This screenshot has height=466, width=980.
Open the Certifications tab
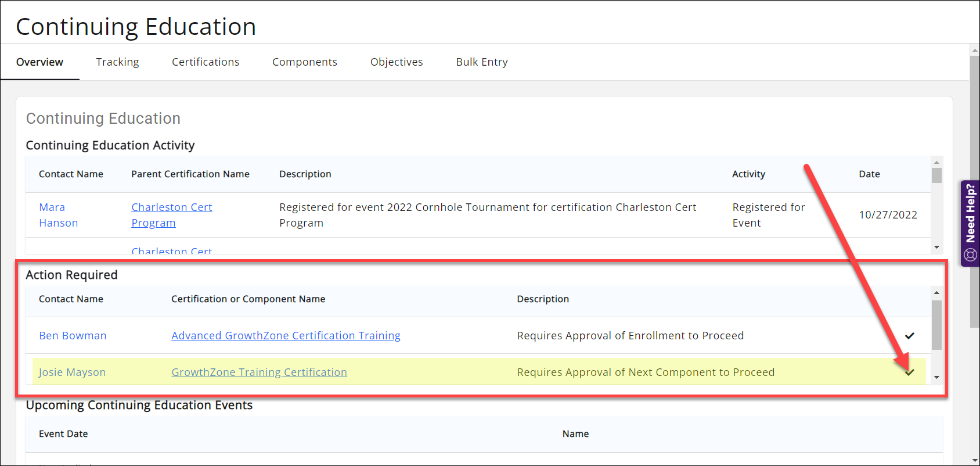pyautogui.click(x=206, y=62)
